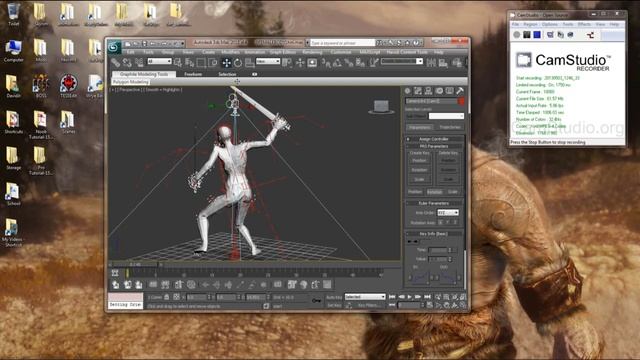
Task: Open the 3ds Max application button menu
Action: coord(114,47)
